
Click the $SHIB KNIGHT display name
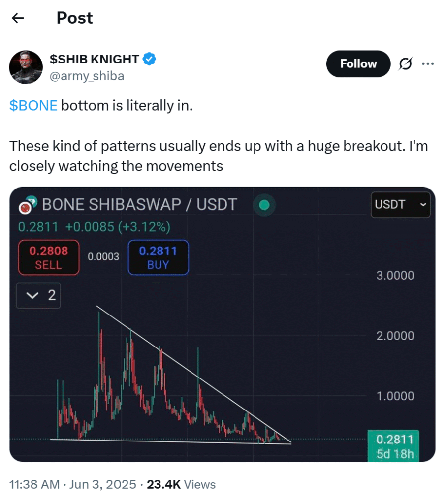coord(94,59)
